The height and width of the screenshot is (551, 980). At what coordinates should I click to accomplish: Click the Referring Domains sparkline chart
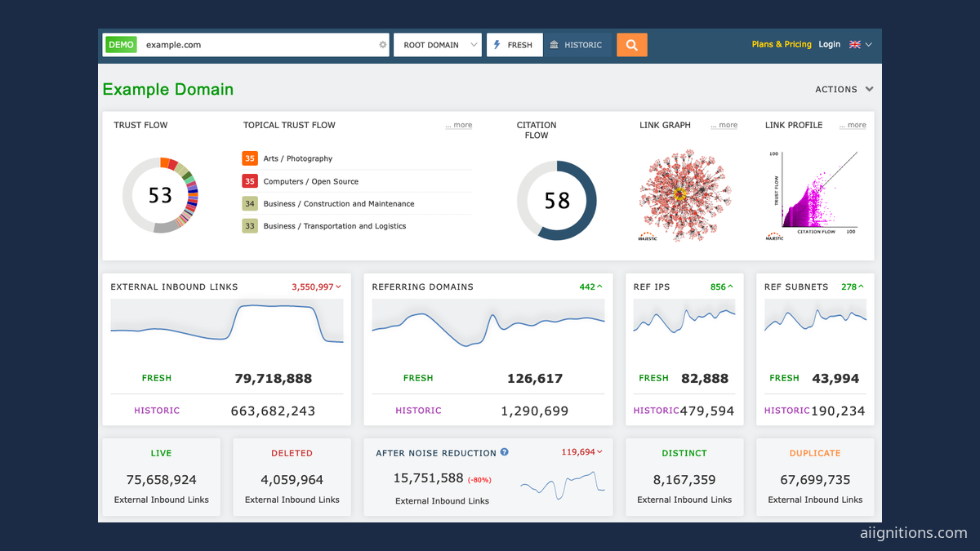[488, 322]
